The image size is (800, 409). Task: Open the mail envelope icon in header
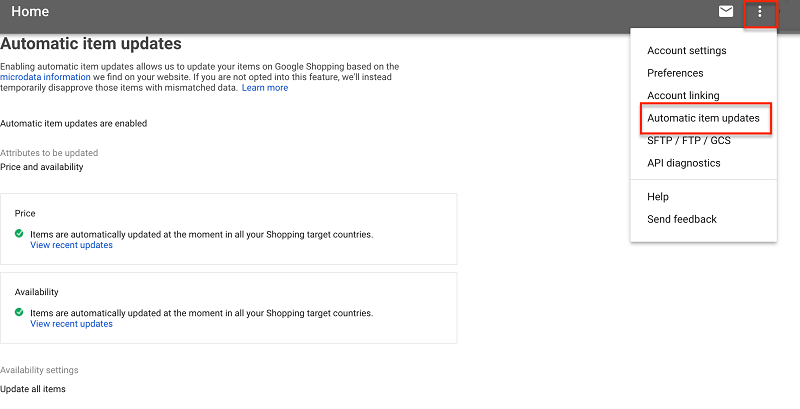tap(726, 12)
